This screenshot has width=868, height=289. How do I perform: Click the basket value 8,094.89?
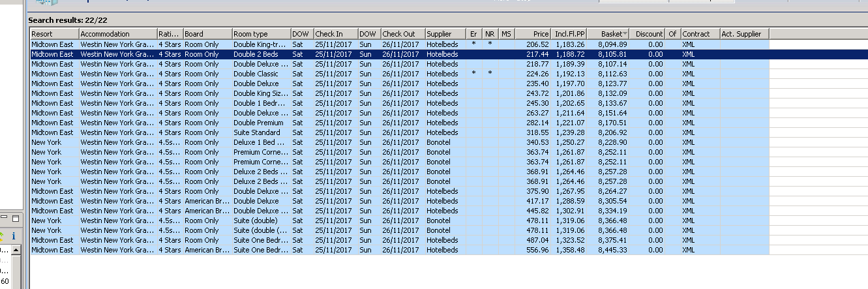point(612,44)
